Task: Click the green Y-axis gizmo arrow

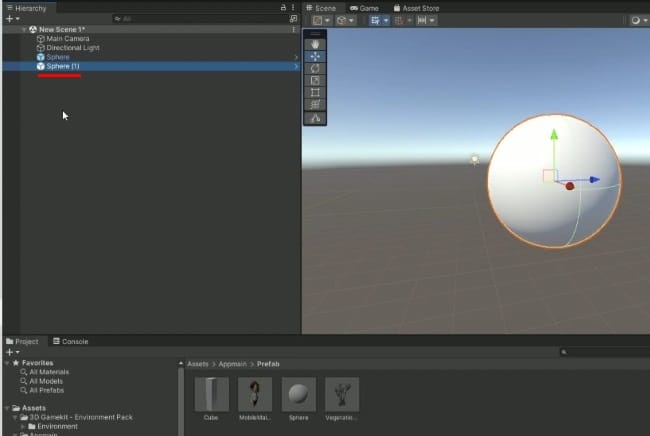Action: coord(554,134)
